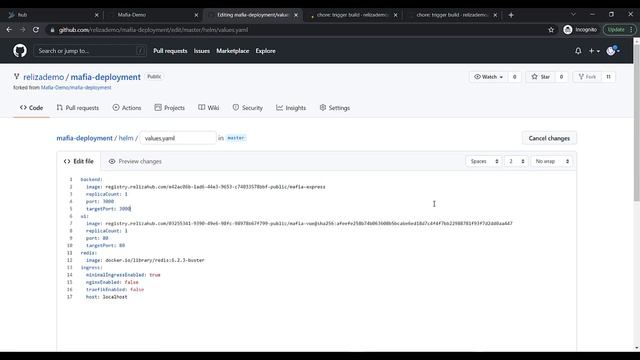Reload the current page
640x360 pixels.
coord(36,30)
